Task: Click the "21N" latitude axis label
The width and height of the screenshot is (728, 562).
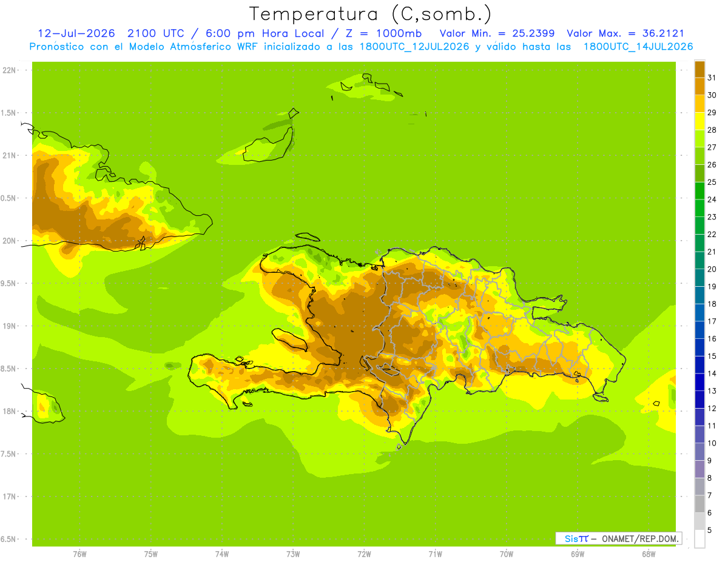Action: (9, 156)
